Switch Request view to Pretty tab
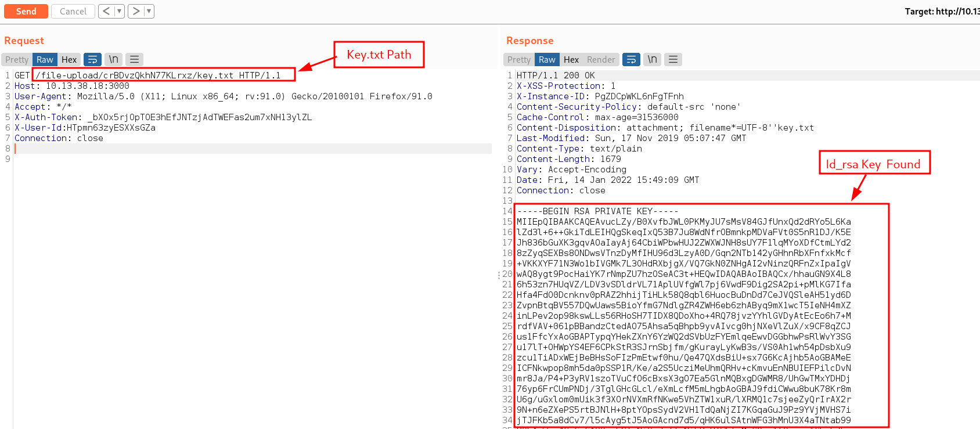Image resolution: width=980 pixels, height=429 pixels. pos(17,59)
